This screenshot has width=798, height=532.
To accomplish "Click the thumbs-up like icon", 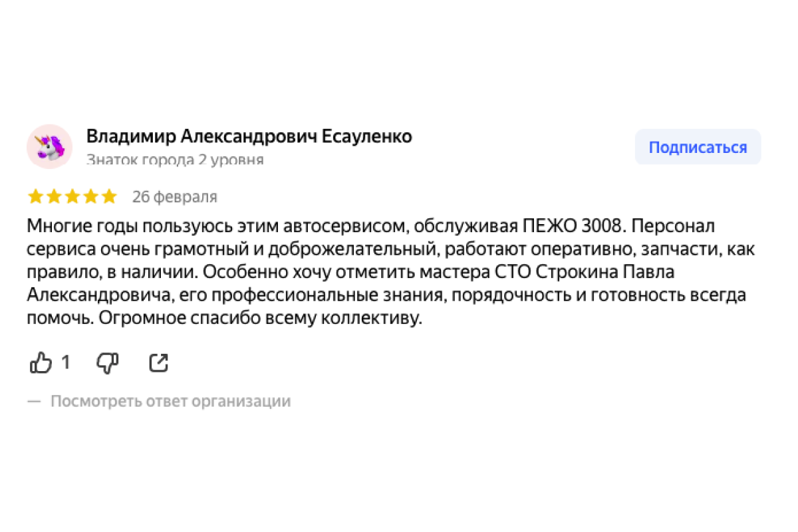I will coord(41,362).
